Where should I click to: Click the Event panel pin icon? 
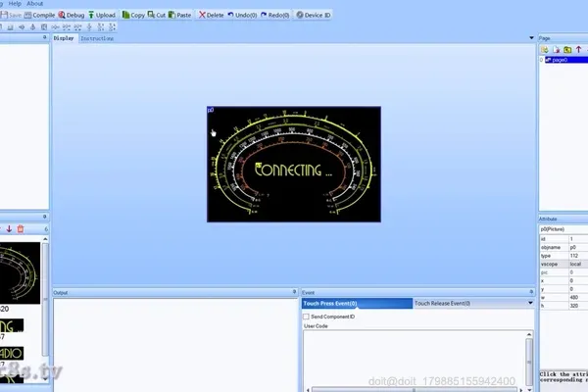pos(531,291)
